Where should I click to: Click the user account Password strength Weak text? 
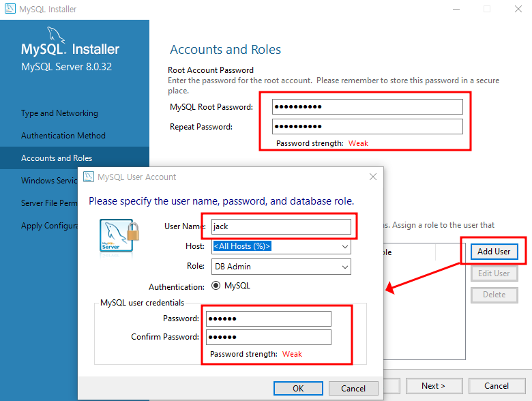pos(292,354)
